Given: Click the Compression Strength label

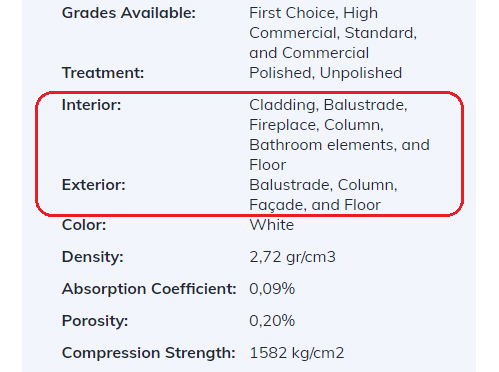Looking at the screenshot, I should coord(149,353).
